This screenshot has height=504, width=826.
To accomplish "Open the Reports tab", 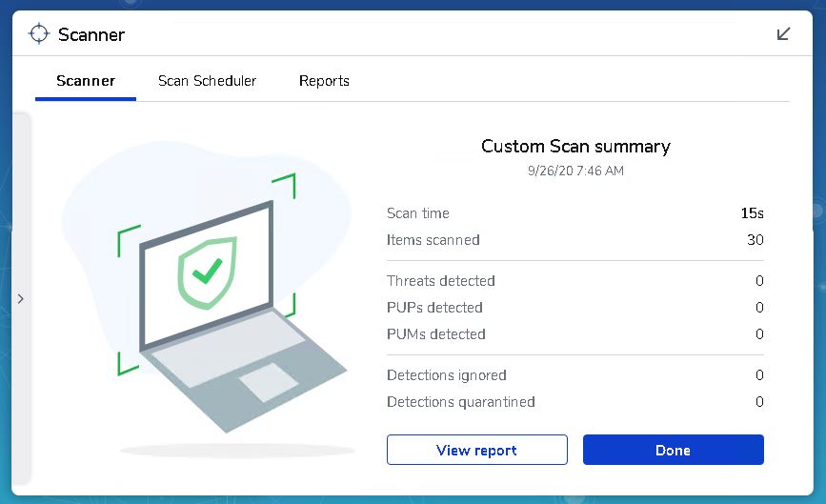I will coord(324,81).
